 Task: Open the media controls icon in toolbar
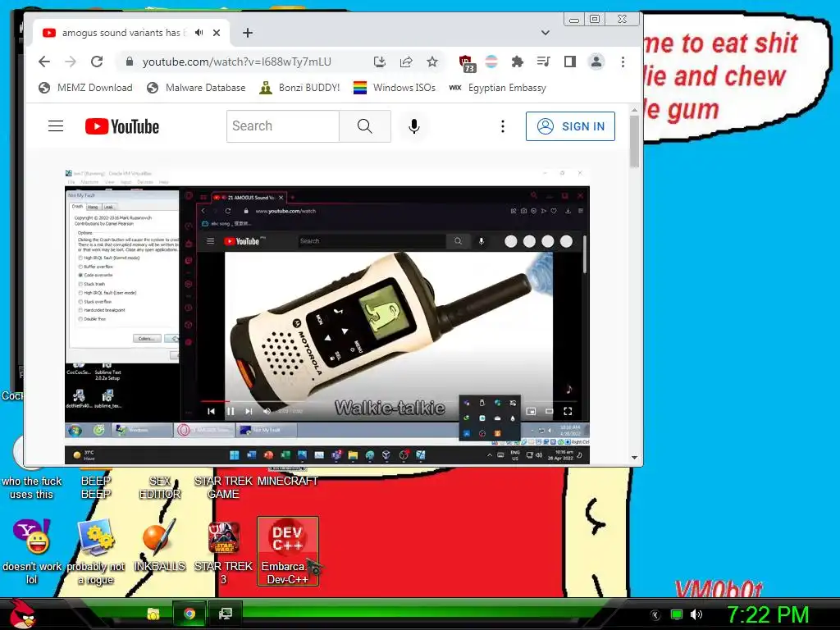[543, 62]
